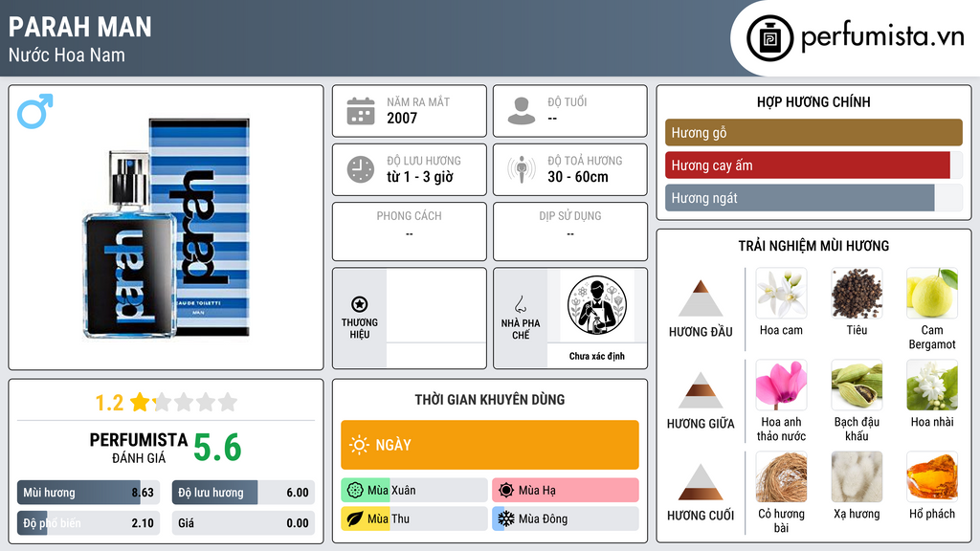
Task: Click the Phong cách style box
Action: 410,231
